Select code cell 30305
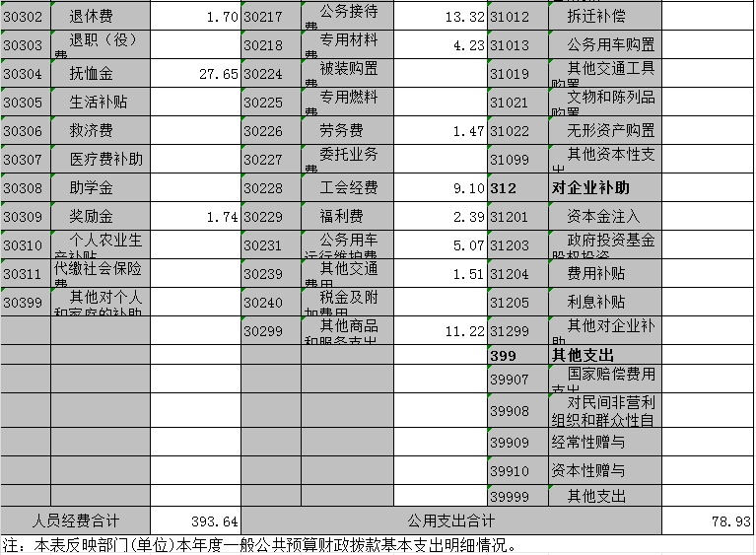Screen dimensions: 756x555 click(26, 103)
